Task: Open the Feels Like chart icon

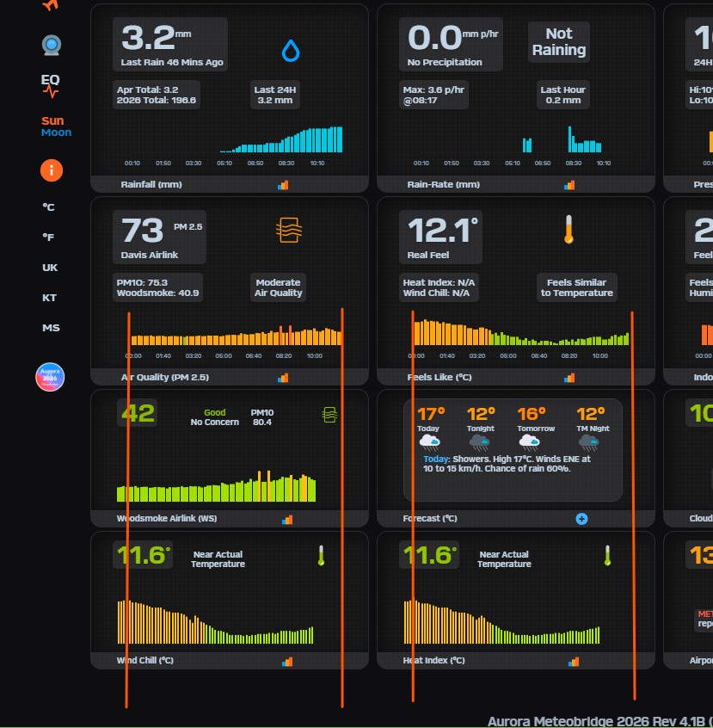Action: click(x=569, y=377)
